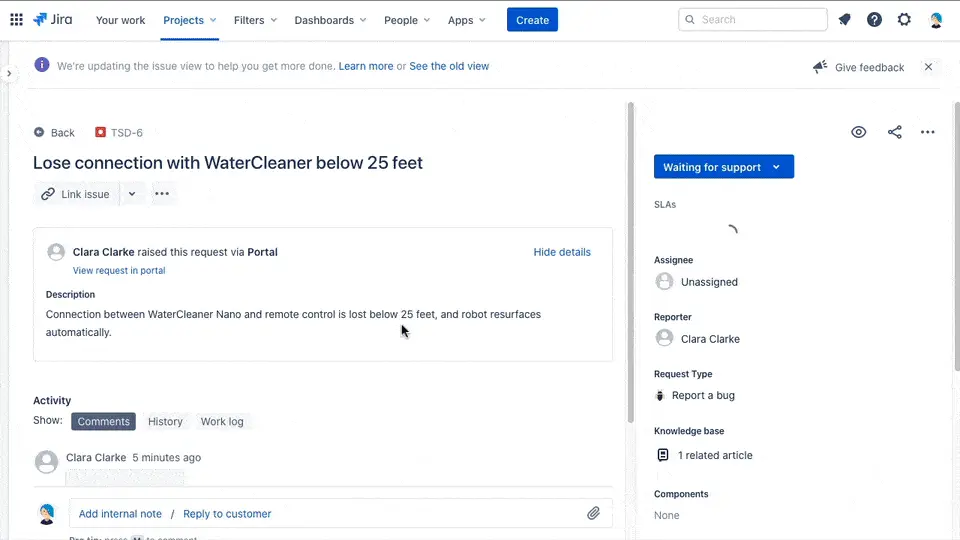This screenshot has width=960, height=540.
Task: Expand the Link issue dropdown arrow
Action: [x=132, y=194]
